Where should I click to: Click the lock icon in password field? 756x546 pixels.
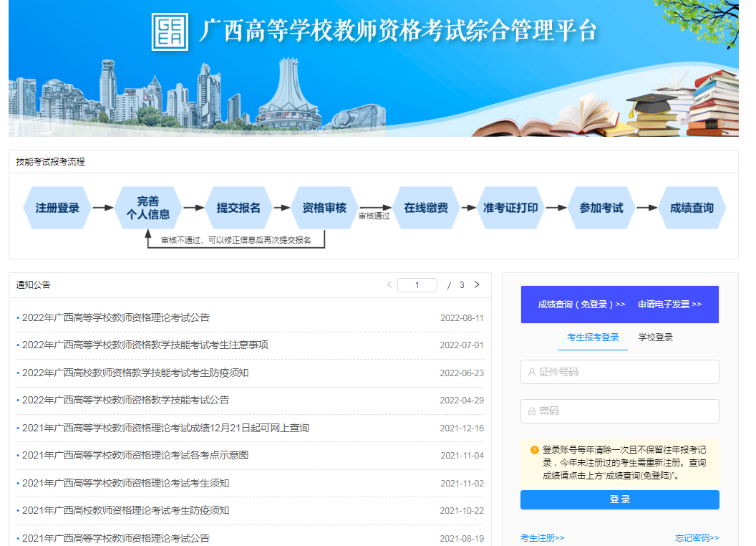tap(532, 411)
